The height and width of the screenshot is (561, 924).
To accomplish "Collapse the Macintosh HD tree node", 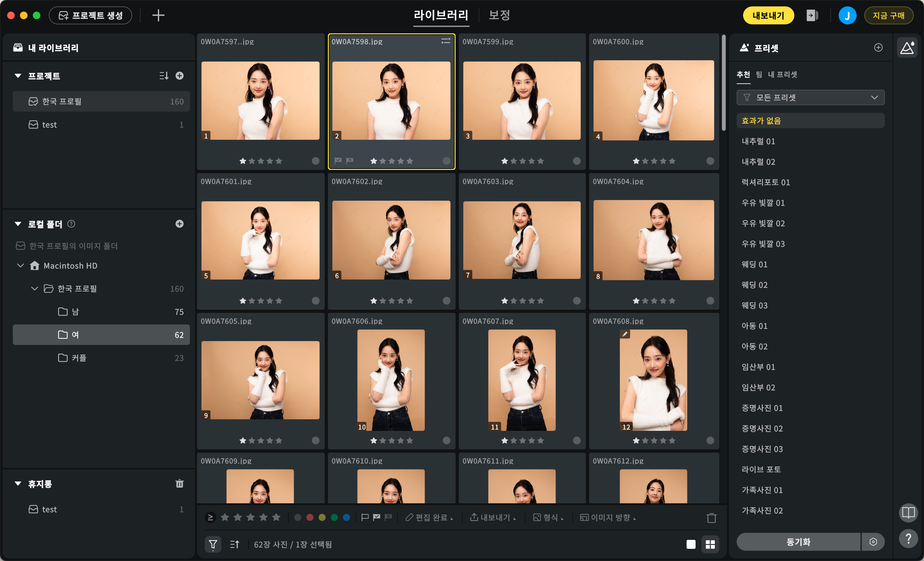I will 21,265.
